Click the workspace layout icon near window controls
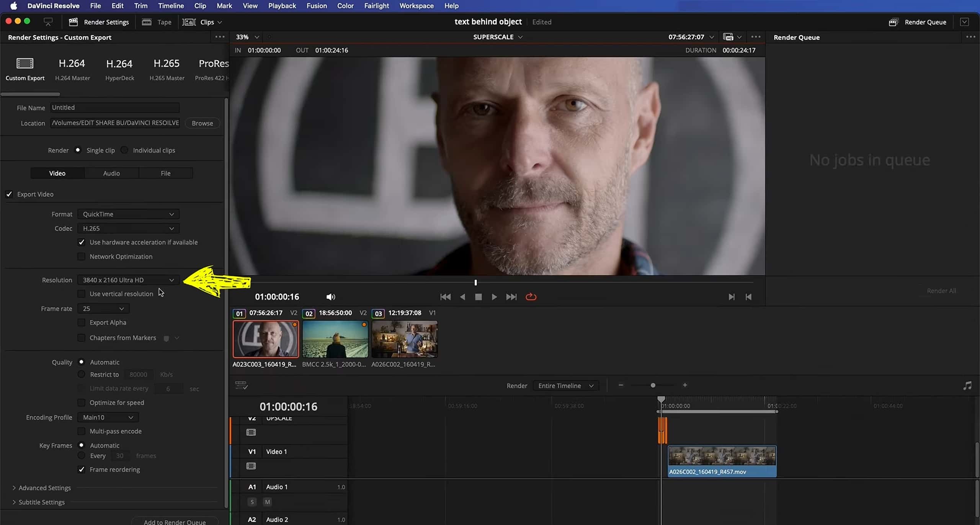Viewport: 980px width, 525px height. pyautogui.click(x=48, y=22)
